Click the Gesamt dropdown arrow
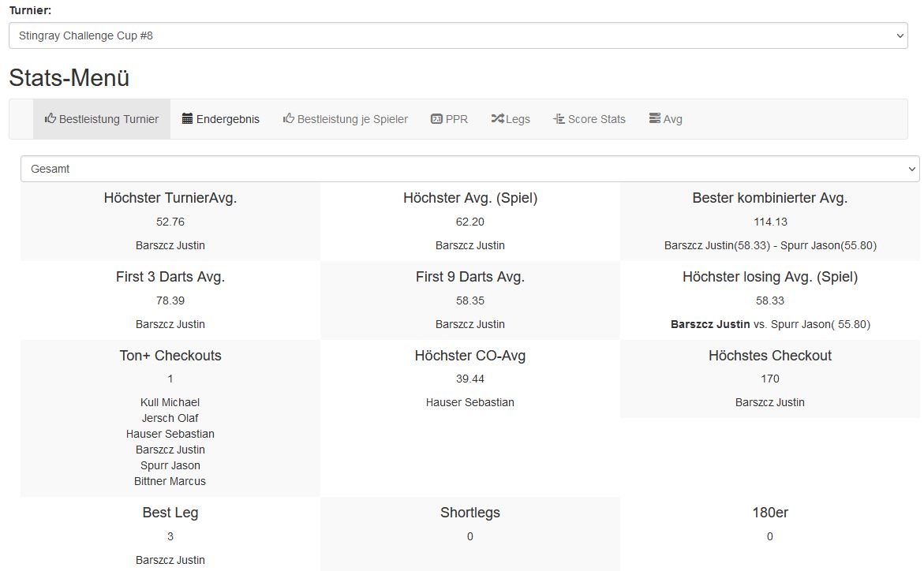The image size is (924, 571). click(x=912, y=169)
